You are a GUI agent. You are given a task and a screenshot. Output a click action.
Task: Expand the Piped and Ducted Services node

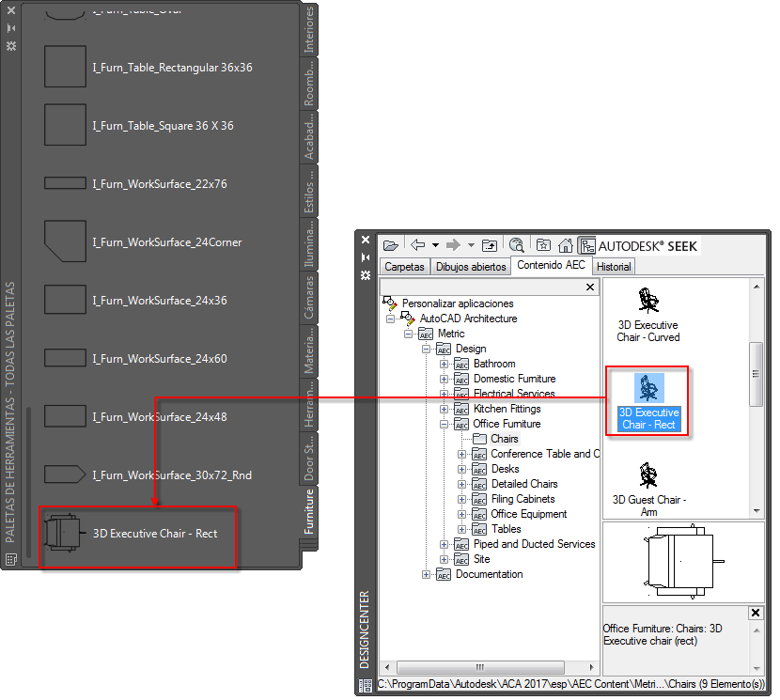click(444, 544)
